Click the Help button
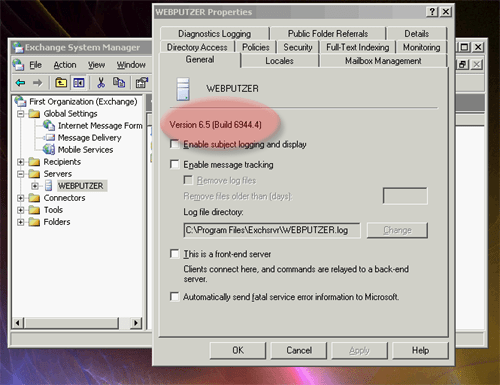Image resolution: width=500 pixels, height=385 pixels. 421,350
